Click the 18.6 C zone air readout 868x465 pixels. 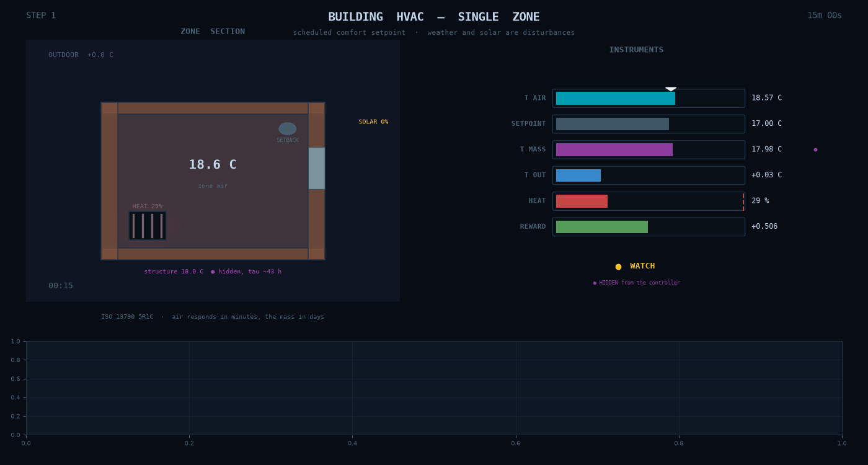[213, 165]
